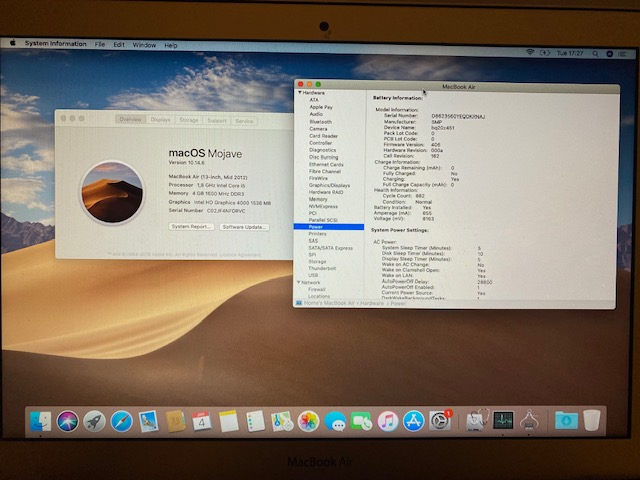Select Bluetooth in Hardware list
This screenshot has height=480, width=640.
[320, 122]
